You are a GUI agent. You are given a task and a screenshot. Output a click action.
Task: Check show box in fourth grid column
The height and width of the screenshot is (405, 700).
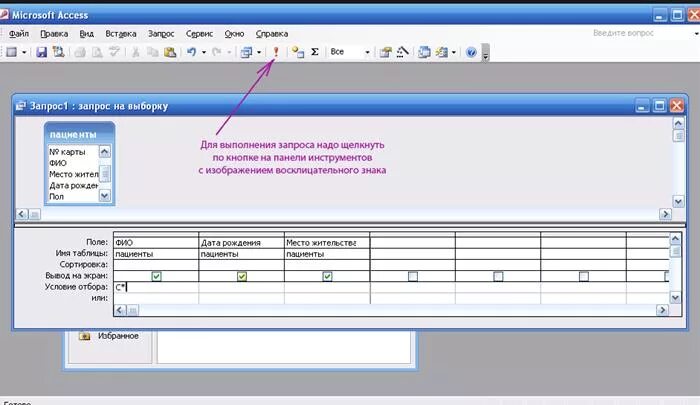(x=413, y=276)
